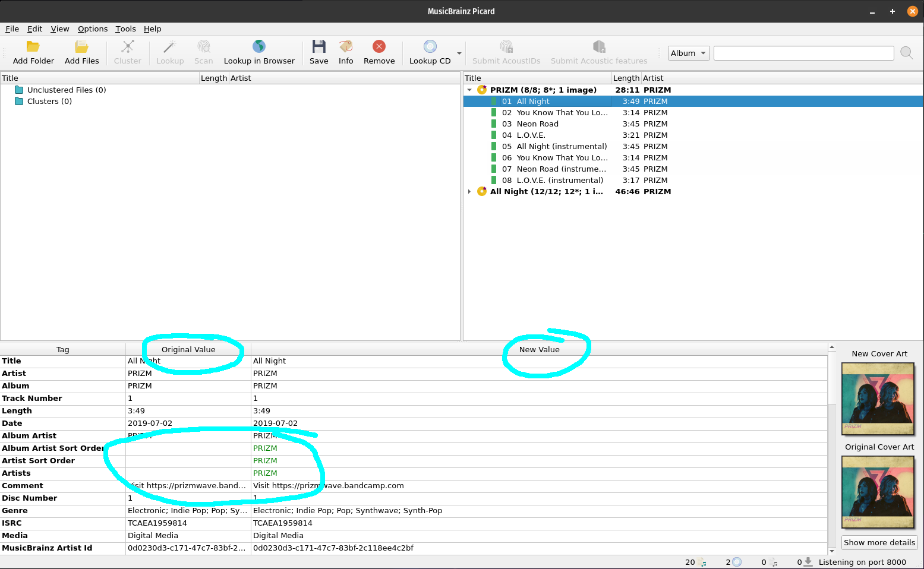Image resolution: width=924 pixels, height=569 pixels.
Task: Open the Tools menu
Action: pos(125,29)
